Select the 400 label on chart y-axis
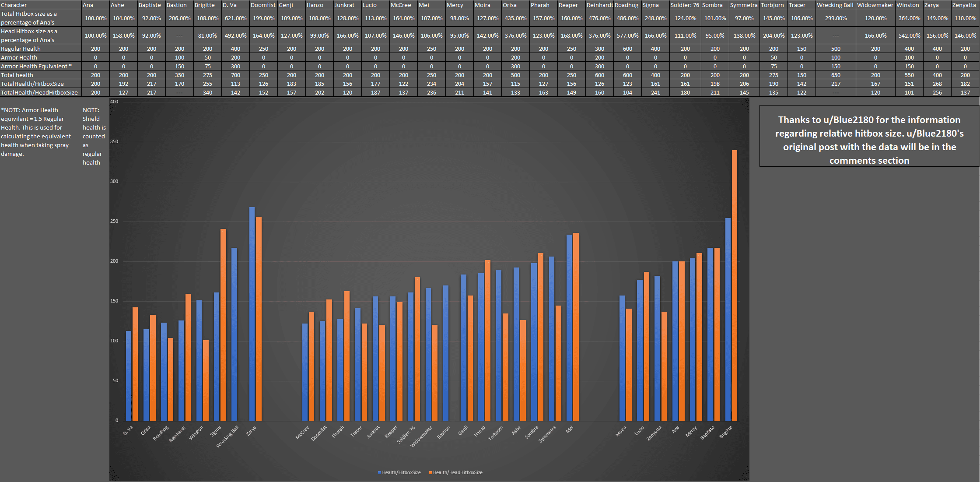This screenshot has height=482, width=980. (x=114, y=102)
